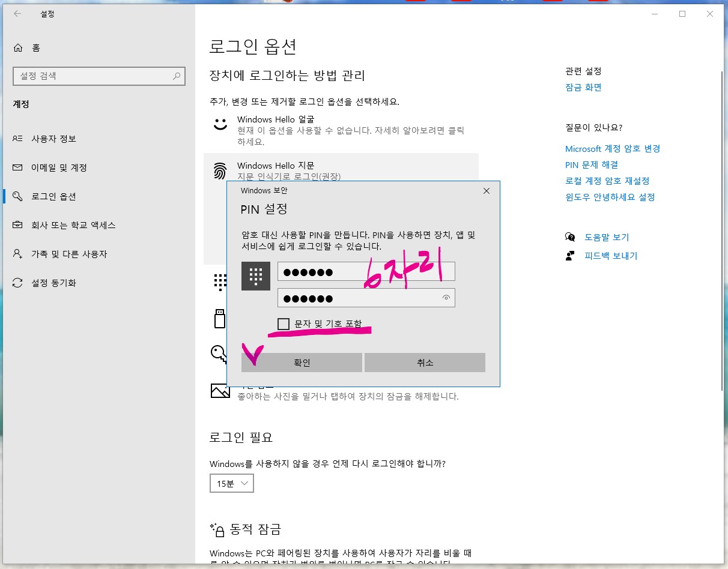Select the Sign-in options key icon

point(18,196)
